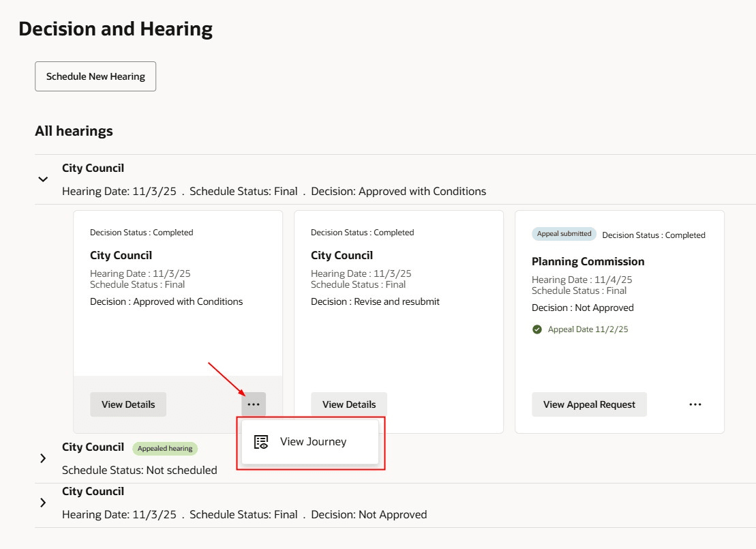Expand the Not Approved City Council hearing
Screen dimensions: 756x549
pyautogui.click(x=42, y=502)
